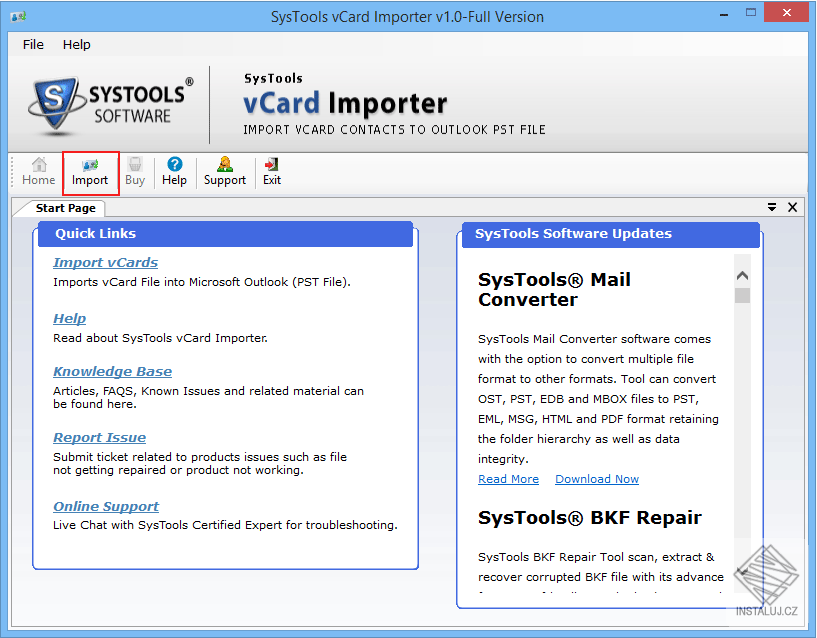
Task: Select the Start Page tab
Action: click(66, 208)
